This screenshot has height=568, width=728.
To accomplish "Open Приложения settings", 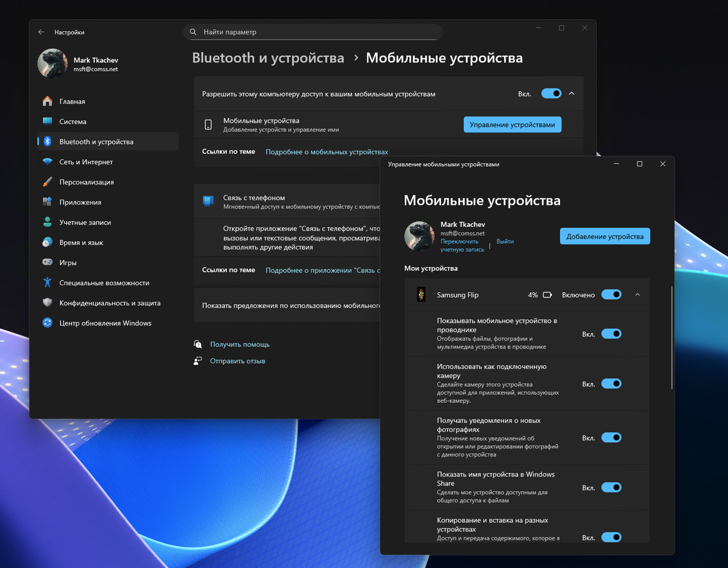I will click(x=108, y=202).
